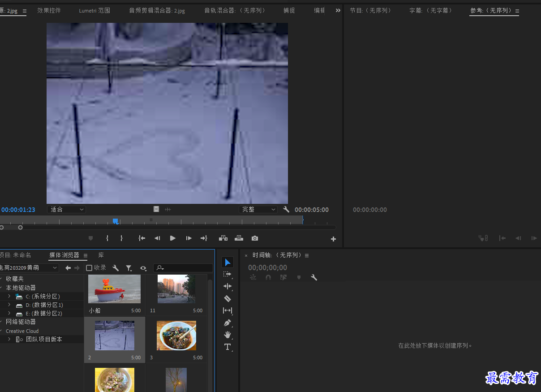541x392 pixels.
Task: Open the 适合 zoom level dropdown
Action: (x=66, y=209)
